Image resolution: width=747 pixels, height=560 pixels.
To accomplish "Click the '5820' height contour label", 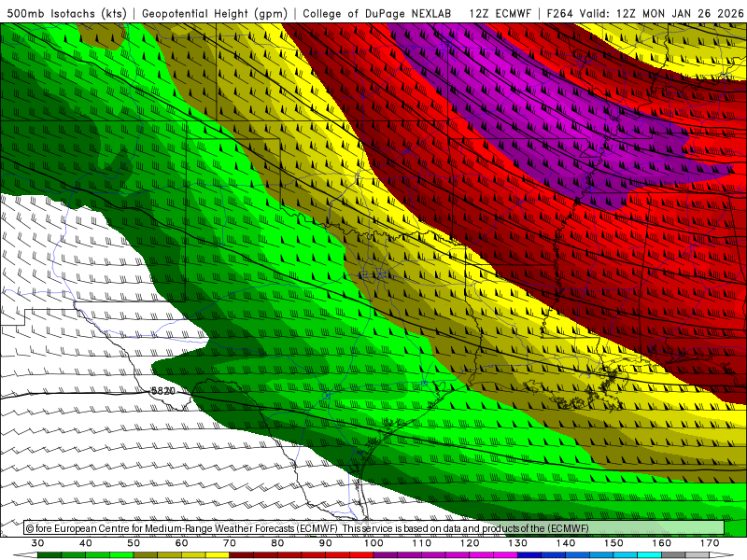I will click(x=162, y=391).
